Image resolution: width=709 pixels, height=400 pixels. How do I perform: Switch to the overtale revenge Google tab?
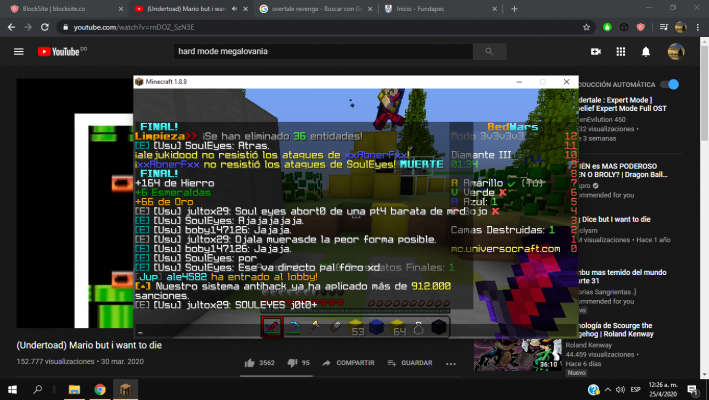pyautogui.click(x=312, y=9)
